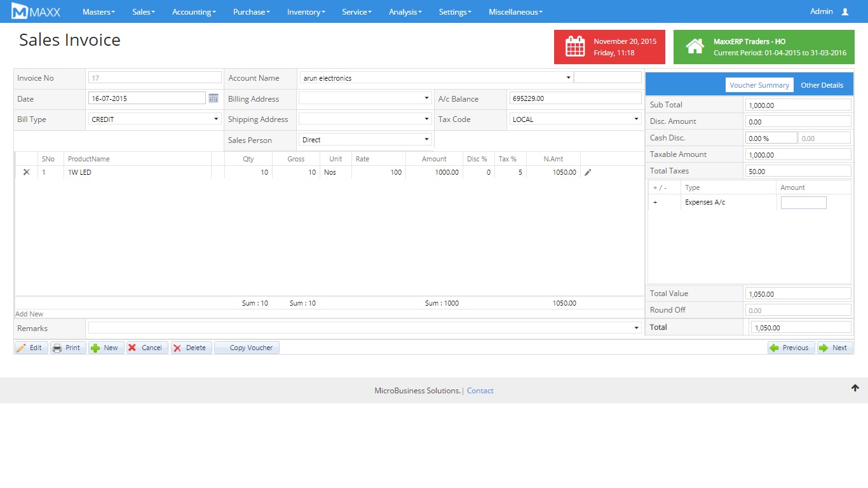Expand the Tax Code dropdown showing LOCAL

pyautogui.click(x=575, y=119)
